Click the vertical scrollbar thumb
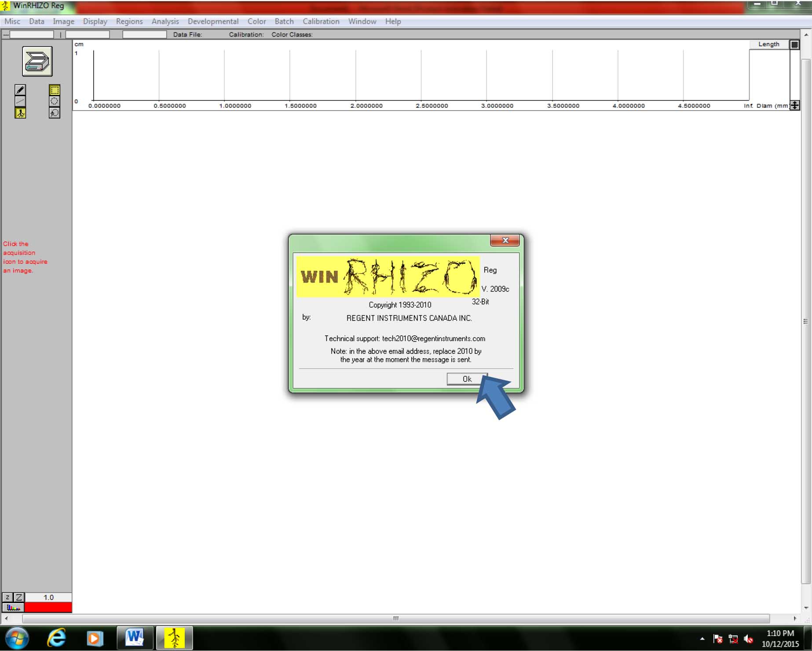 806,321
